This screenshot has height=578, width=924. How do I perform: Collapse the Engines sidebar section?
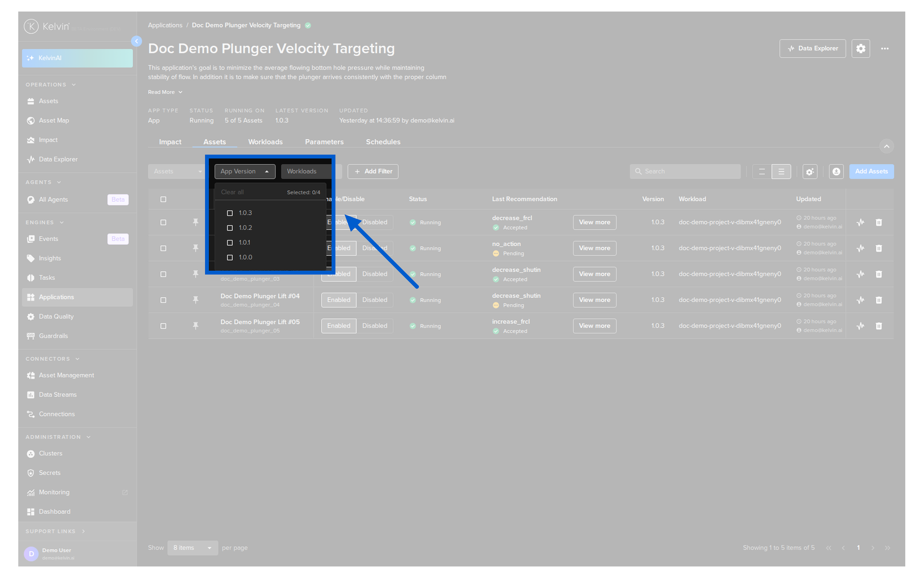click(x=45, y=223)
